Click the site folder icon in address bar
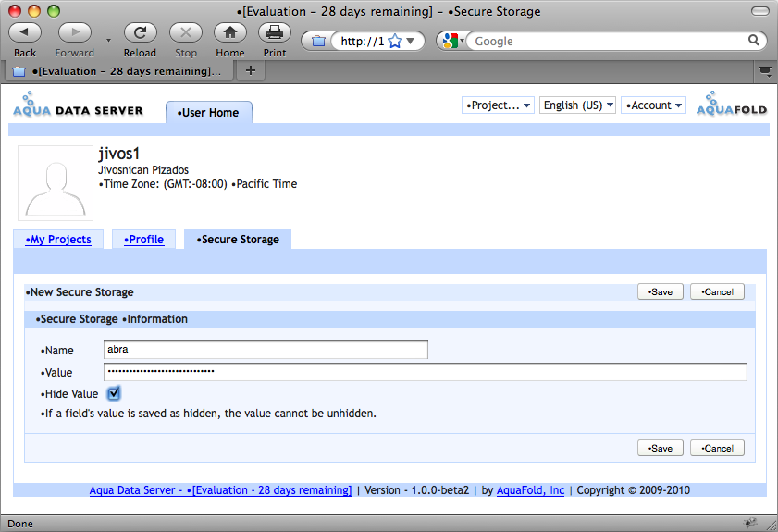The image size is (778, 532). click(318, 42)
